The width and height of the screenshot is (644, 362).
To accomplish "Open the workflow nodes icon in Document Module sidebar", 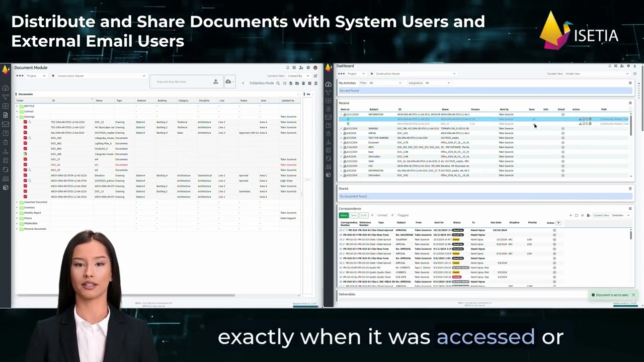I will tap(6, 97).
